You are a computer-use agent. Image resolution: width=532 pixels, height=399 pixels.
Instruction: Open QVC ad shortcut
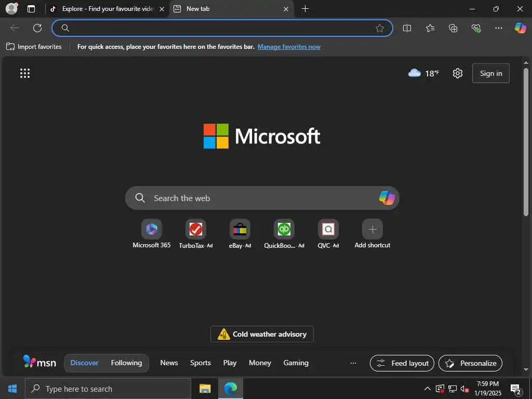pyautogui.click(x=328, y=234)
